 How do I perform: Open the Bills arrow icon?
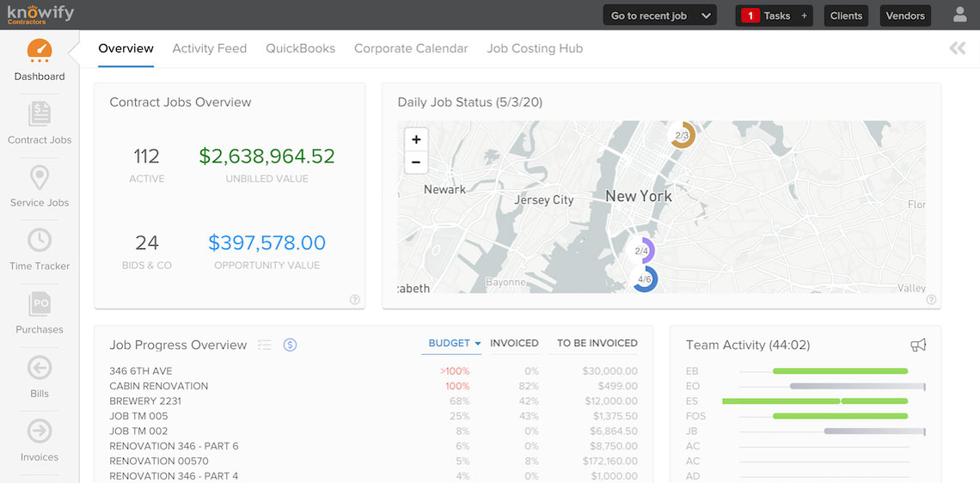pyautogui.click(x=40, y=368)
